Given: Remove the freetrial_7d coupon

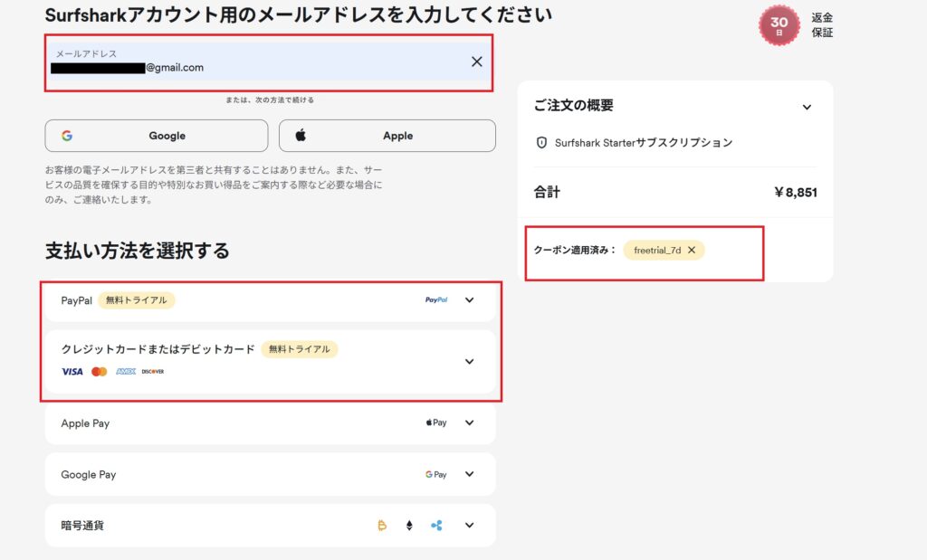Looking at the screenshot, I should coord(693,250).
